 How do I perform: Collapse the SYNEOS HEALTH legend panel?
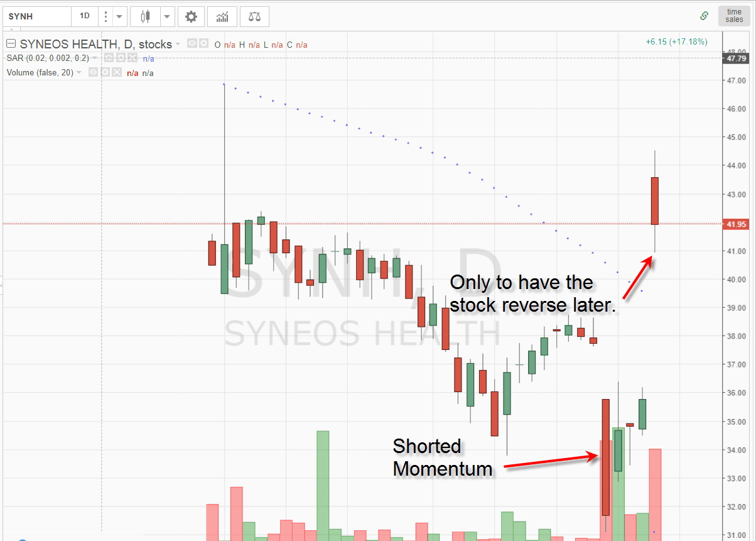[10, 43]
